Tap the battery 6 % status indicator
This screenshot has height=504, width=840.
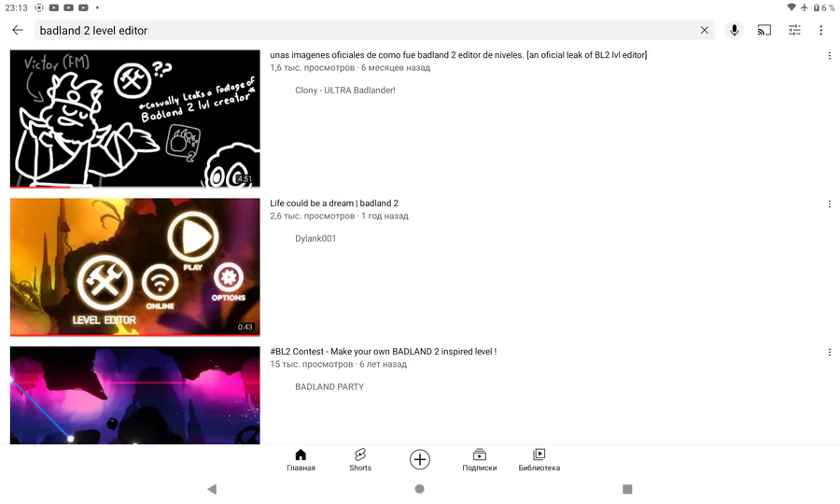(x=824, y=7)
